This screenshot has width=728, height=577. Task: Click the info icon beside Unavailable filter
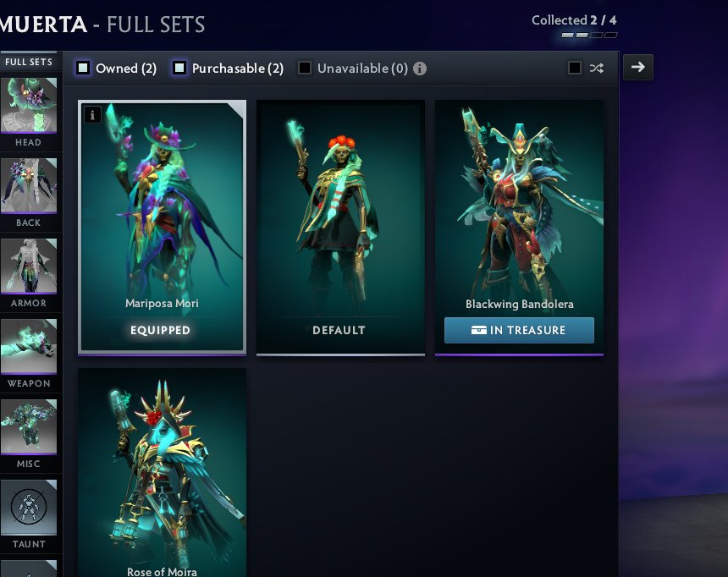coord(420,69)
